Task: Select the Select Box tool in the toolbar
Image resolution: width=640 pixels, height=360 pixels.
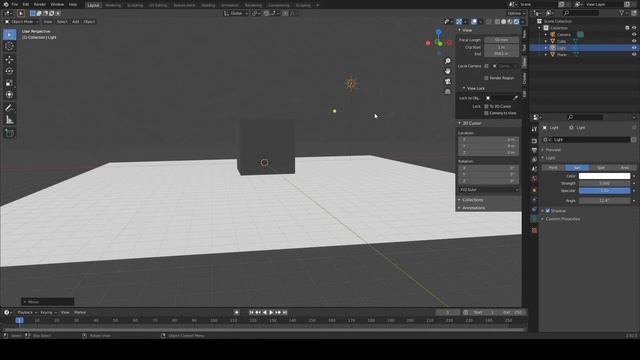Action: coord(9,35)
